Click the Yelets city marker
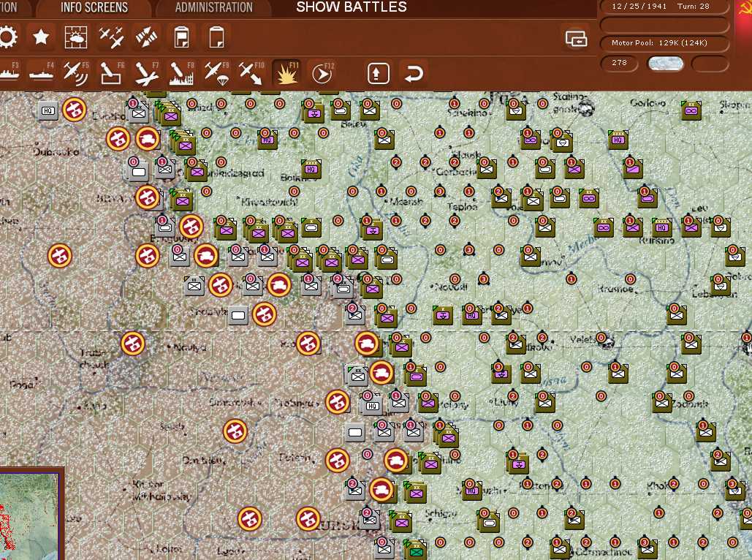The height and width of the screenshot is (560, 752). (607, 341)
